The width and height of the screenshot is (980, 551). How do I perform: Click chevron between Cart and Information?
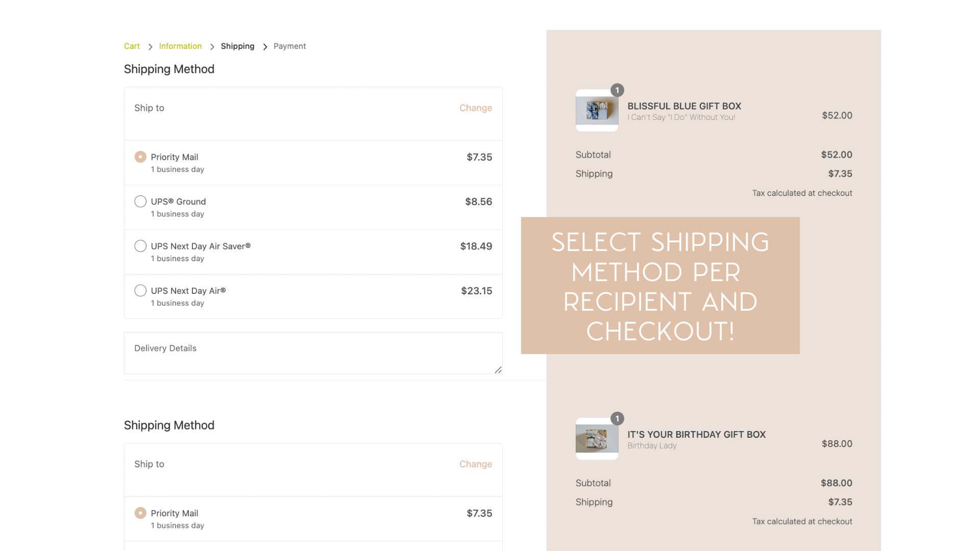pos(150,47)
